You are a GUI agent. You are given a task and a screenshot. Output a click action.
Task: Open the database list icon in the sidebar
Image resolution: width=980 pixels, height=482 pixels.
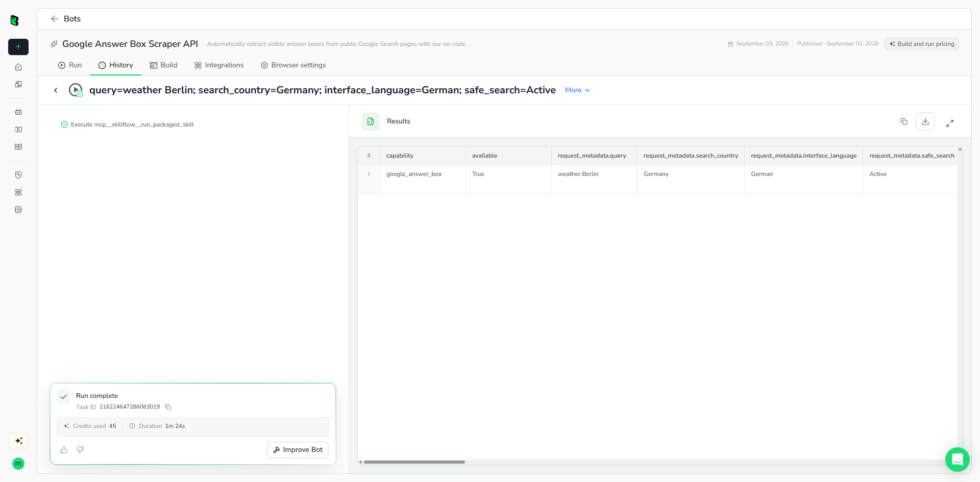click(x=18, y=210)
